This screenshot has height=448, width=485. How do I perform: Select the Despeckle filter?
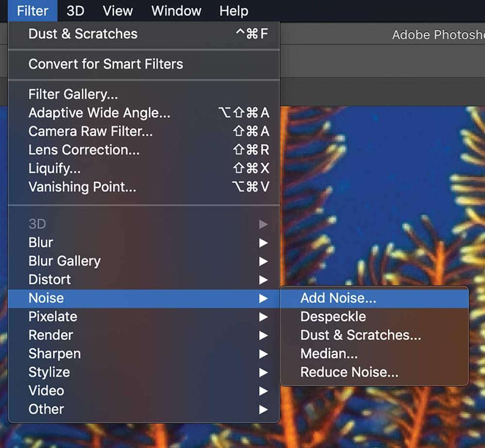click(333, 317)
